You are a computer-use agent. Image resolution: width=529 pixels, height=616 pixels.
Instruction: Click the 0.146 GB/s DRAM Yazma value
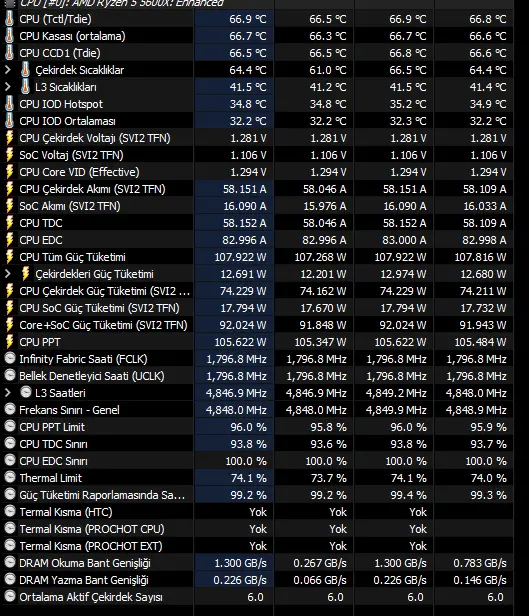480,580
